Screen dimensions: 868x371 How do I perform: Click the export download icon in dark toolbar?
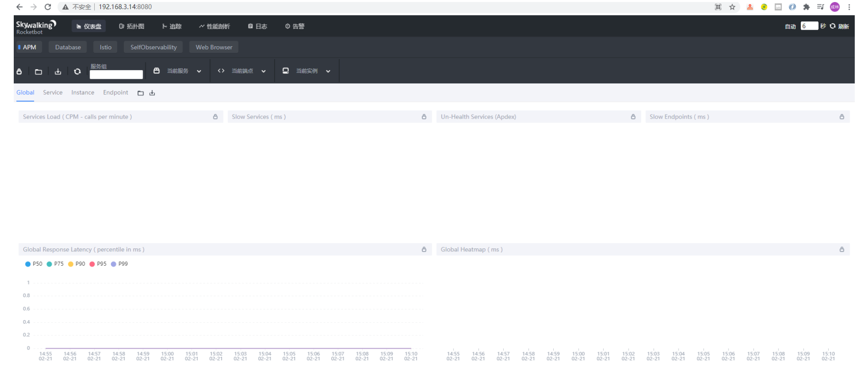(x=58, y=72)
